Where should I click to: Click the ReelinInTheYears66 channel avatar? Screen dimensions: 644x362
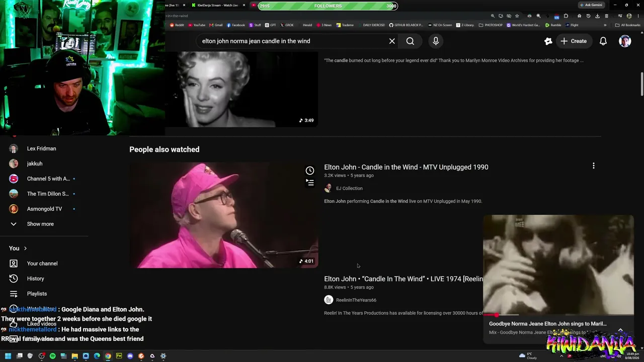(x=329, y=300)
